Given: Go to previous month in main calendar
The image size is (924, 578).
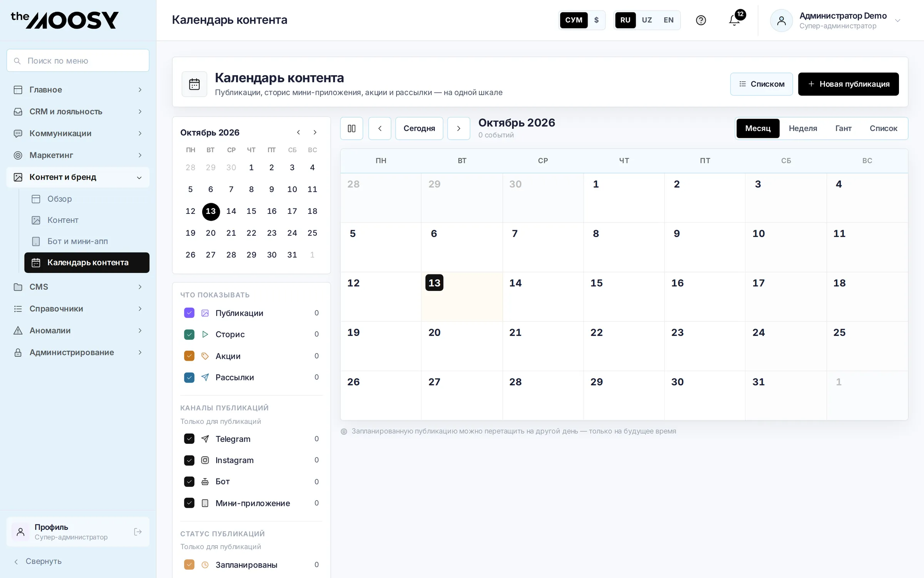Looking at the screenshot, I should pos(380,128).
